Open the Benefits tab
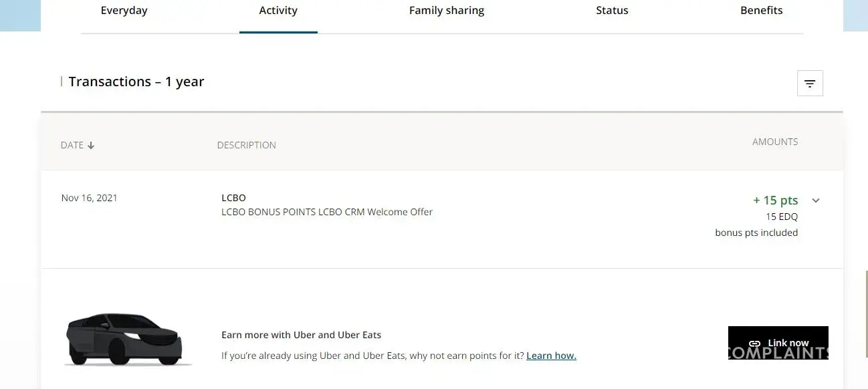Viewport: 868px width, 389px height. tap(761, 11)
